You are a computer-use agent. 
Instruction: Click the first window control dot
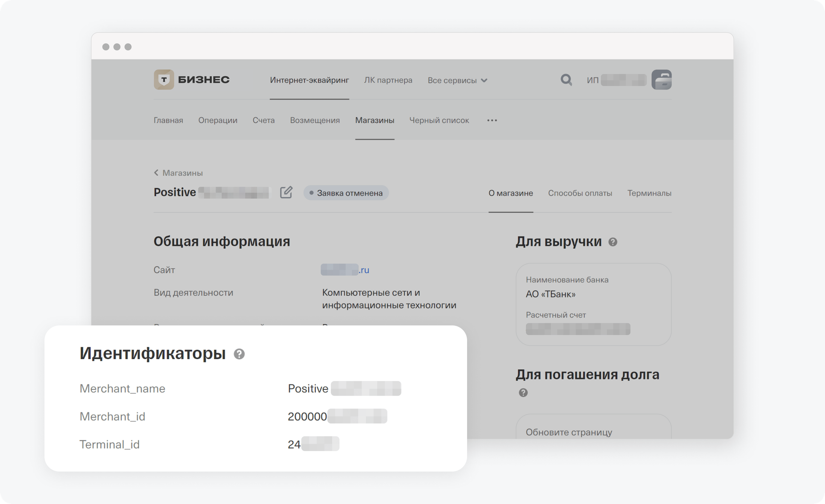(x=106, y=47)
